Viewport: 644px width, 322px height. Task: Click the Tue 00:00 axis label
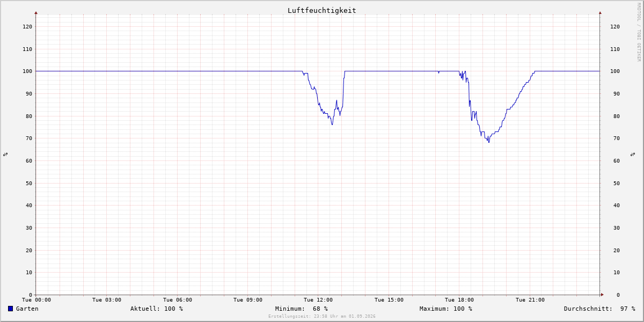coord(36,300)
